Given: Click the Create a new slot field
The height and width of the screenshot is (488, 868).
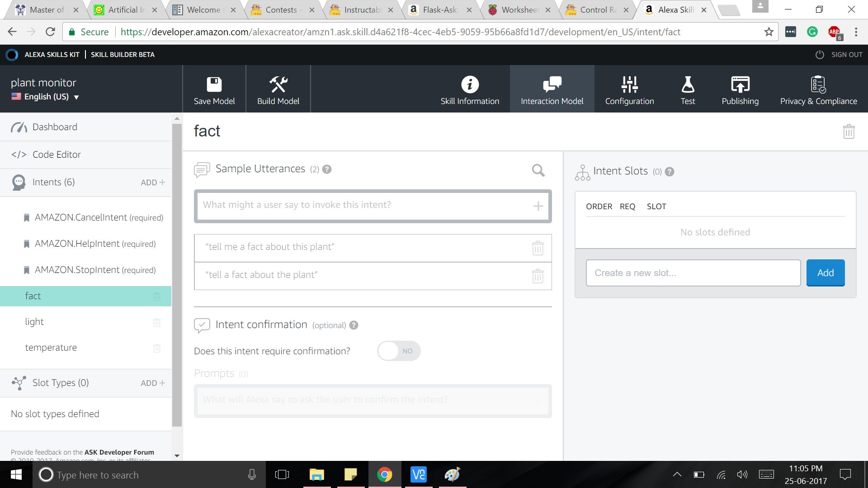Looking at the screenshot, I should coord(693,273).
